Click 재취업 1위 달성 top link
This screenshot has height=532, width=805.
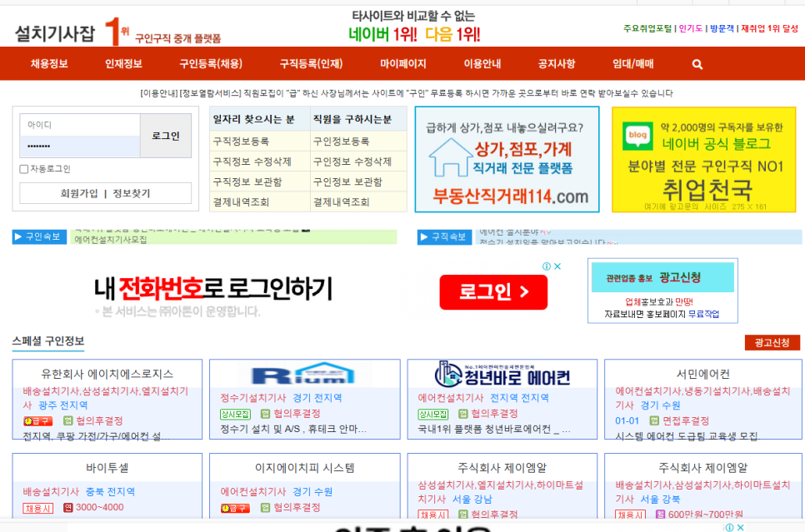(769, 28)
